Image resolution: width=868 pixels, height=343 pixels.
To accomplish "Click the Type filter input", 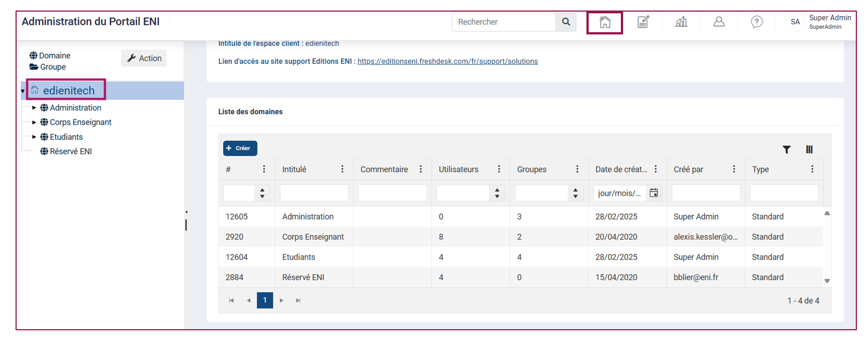I will tap(784, 193).
